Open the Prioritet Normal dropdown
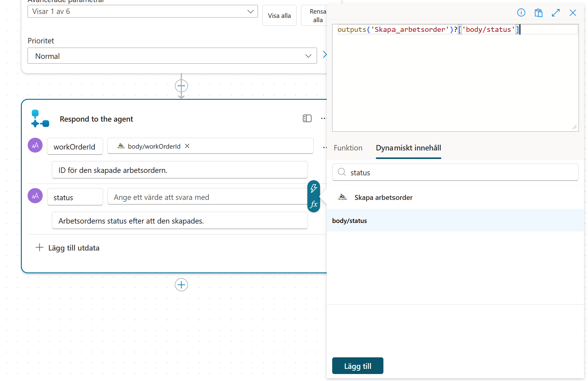Image resolution: width=588 pixels, height=381 pixels. pyautogui.click(x=172, y=56)
